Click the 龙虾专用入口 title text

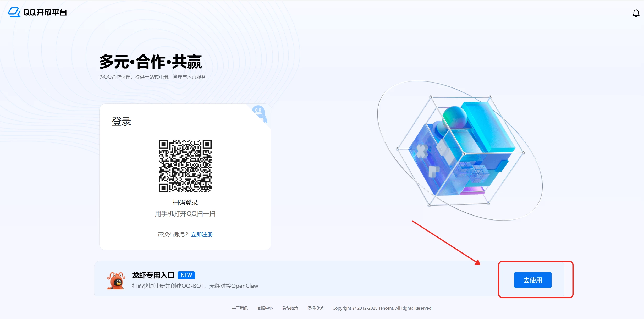click(x=153, y=275)
